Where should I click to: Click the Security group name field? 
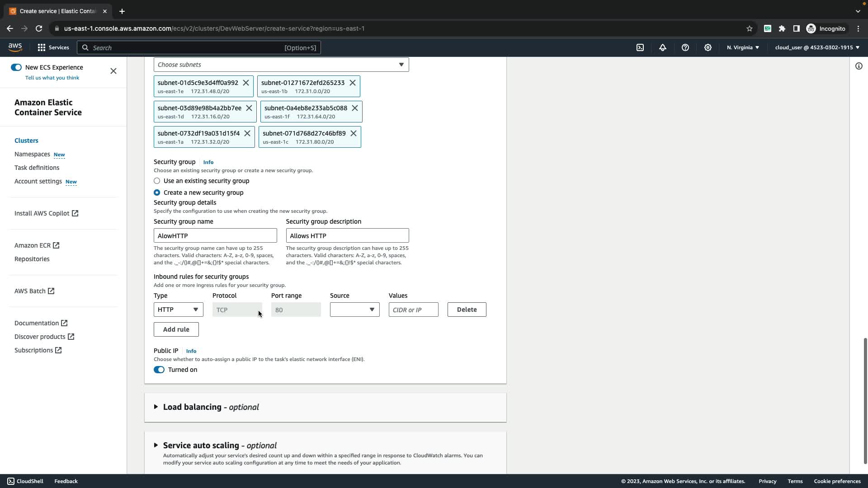(x=215, y=235)
